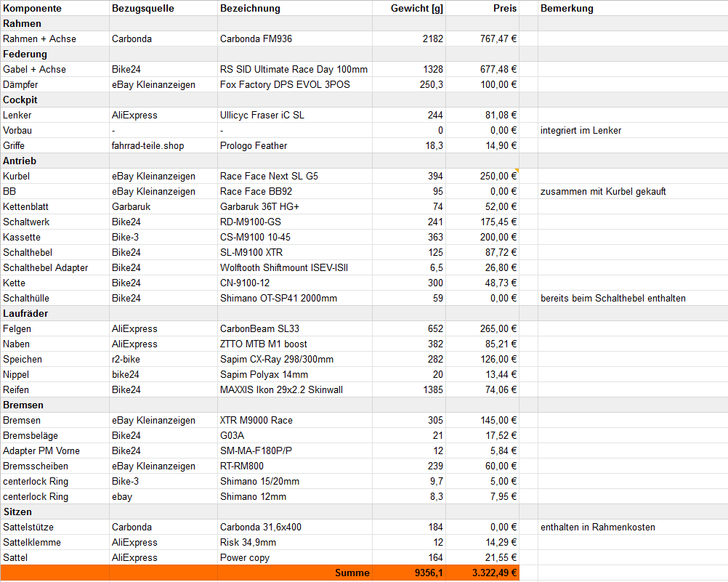The image size is (728, 582).
Task: Select the Schalthebel Adapter component cell
Action: pyautogui.click(x=54, y=267)
